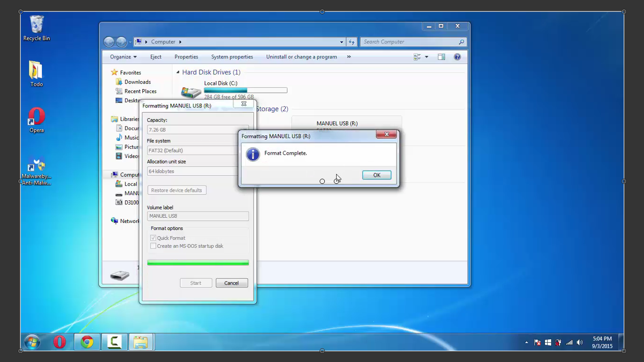Viewport: 644px width, 362px height.
Task: Open the File system FAT32 dropdown
Action: (x=198, y=150)
